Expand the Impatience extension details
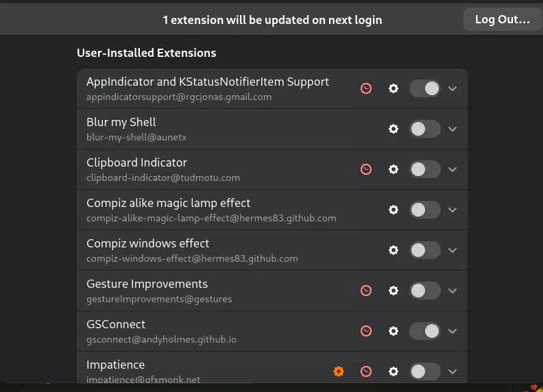Image resolution: width=543 pixels, height=392 pixels. 452,371
